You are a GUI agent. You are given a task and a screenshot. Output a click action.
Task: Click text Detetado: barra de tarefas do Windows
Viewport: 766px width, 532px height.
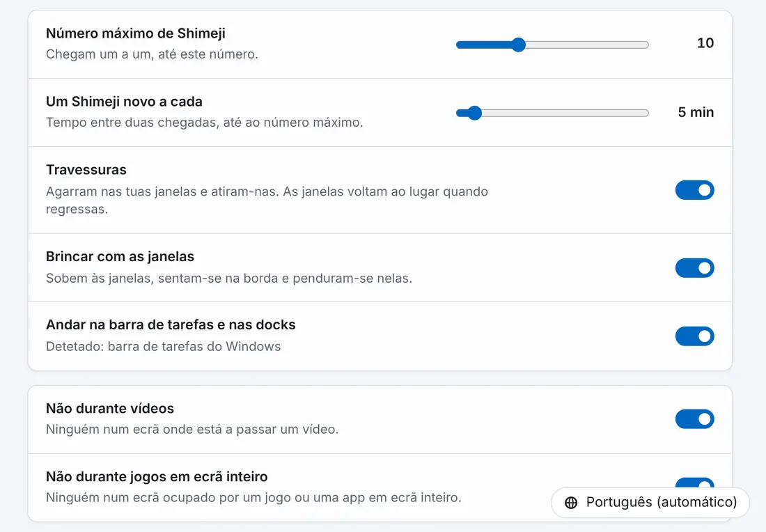(x=163, y=346)
